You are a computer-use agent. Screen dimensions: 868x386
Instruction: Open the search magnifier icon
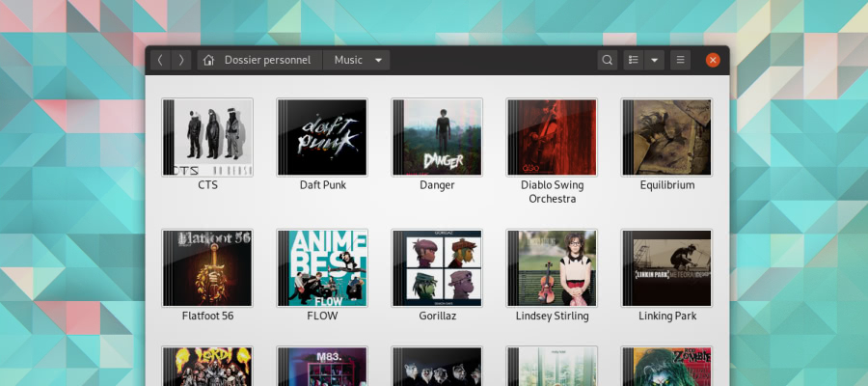tap(607, 60)
